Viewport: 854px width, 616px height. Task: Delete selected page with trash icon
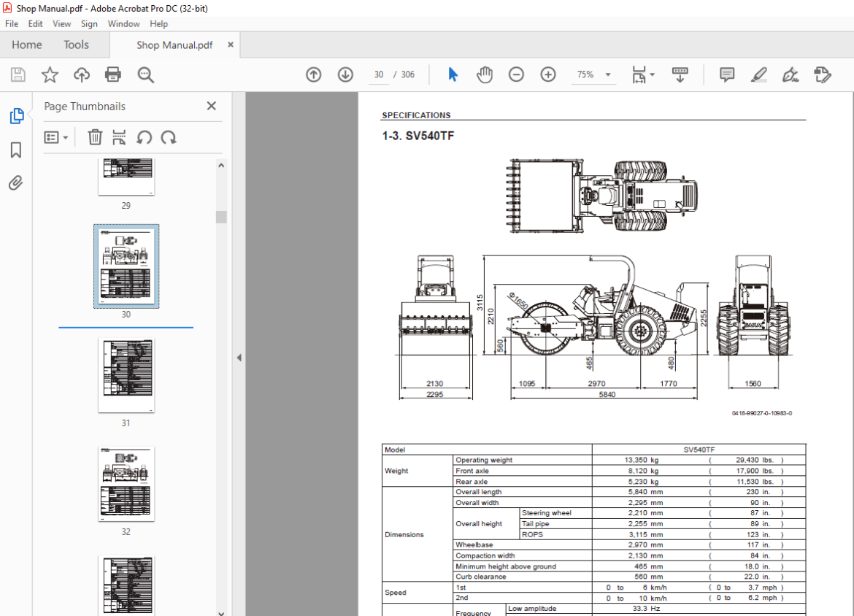[x=95, y=137]
